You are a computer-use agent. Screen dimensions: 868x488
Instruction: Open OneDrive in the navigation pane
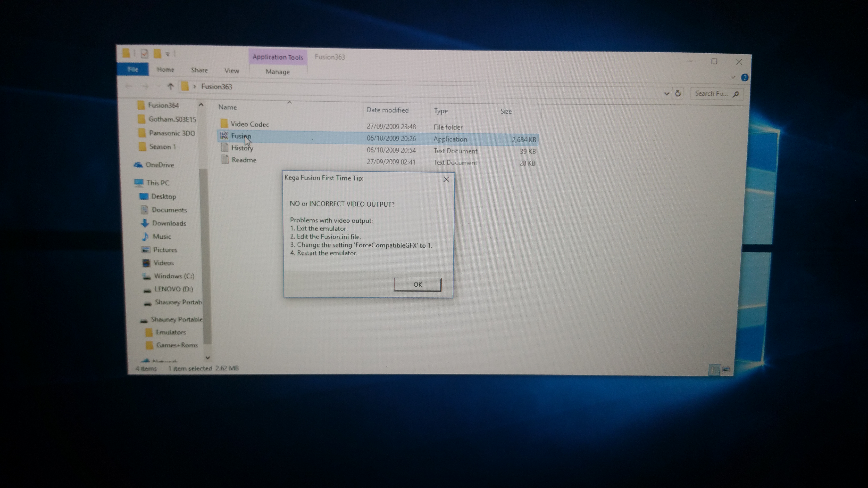click(160, 165)
